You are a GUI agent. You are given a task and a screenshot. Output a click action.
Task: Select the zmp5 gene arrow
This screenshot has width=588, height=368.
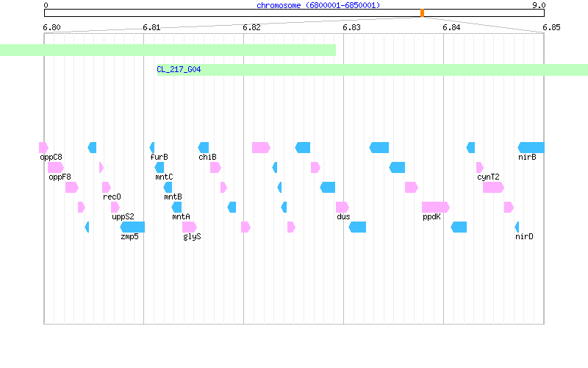pyautogui.click(x=132, y=227)
